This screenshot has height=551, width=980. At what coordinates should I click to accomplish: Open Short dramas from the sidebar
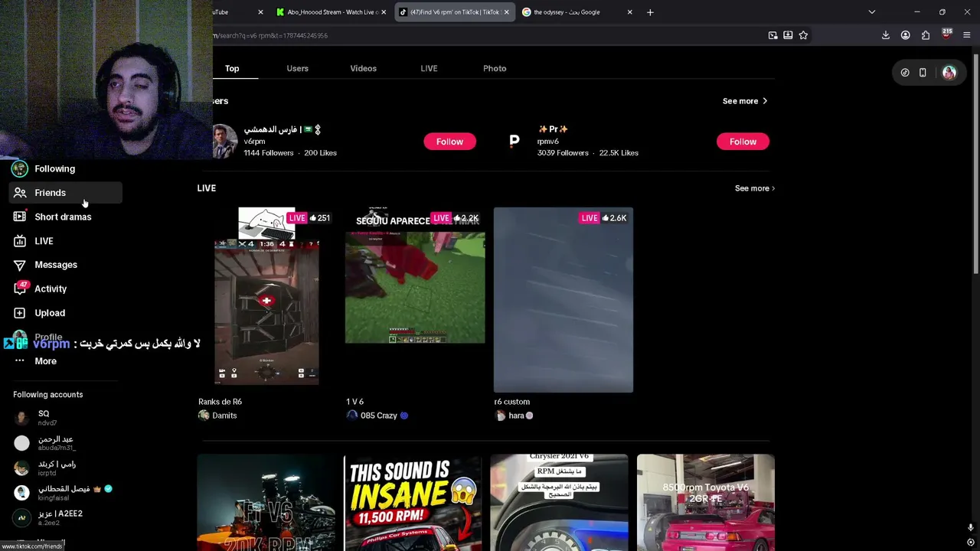[x=63, y=217]
